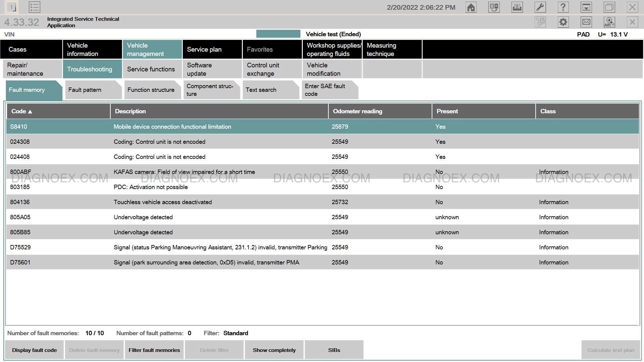644x362 pixels.
Task: Open the Service plan tab
Action: click(x=212, y=49)
